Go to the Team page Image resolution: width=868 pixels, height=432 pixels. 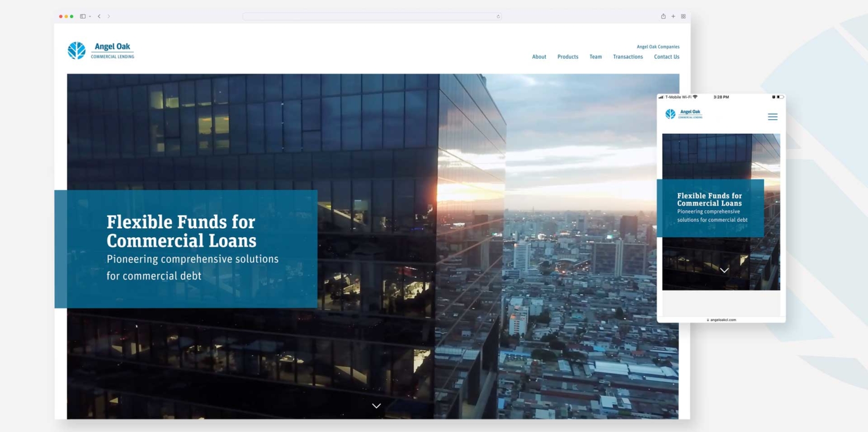(596, 57)
